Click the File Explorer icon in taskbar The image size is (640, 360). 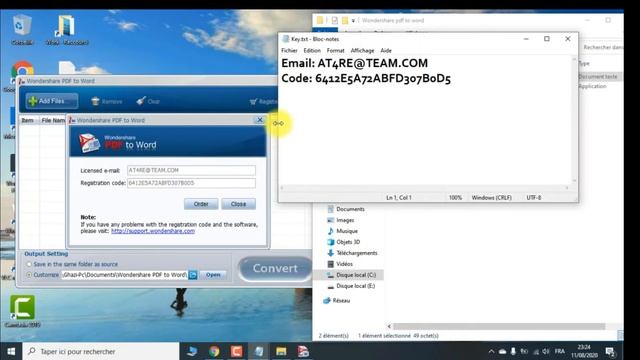[x=281, y=351]
